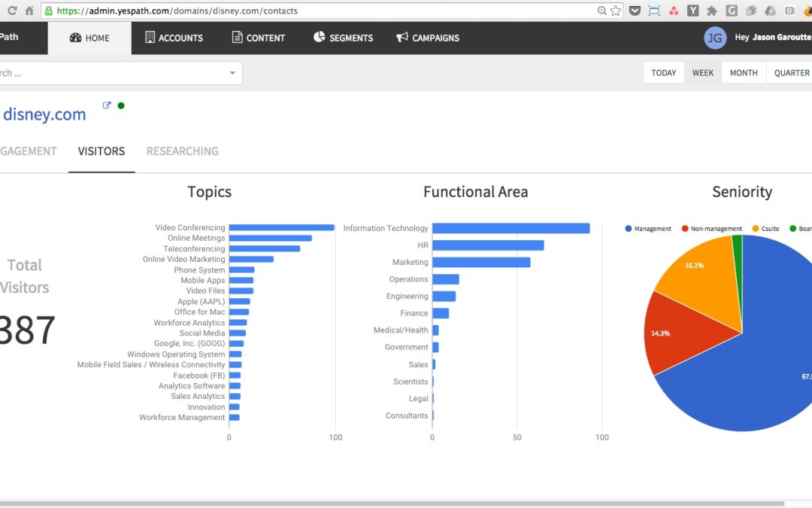Click the Online Meetings topic bar

point(271,238)
